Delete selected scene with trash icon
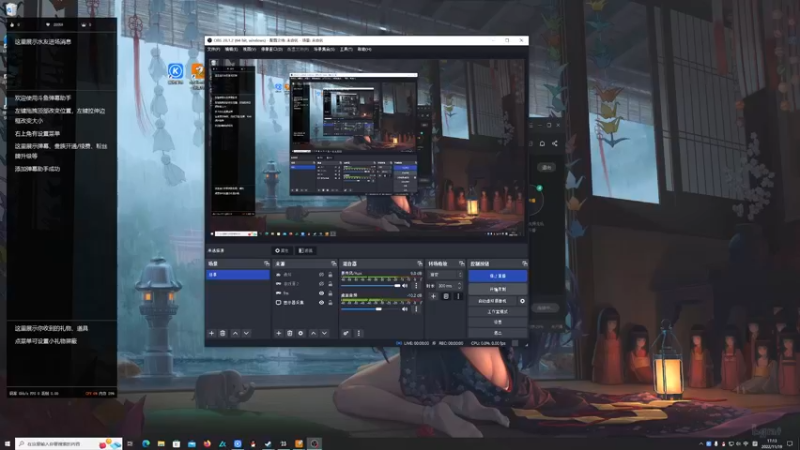The image size is (800, 450). [x=223, y=333]
